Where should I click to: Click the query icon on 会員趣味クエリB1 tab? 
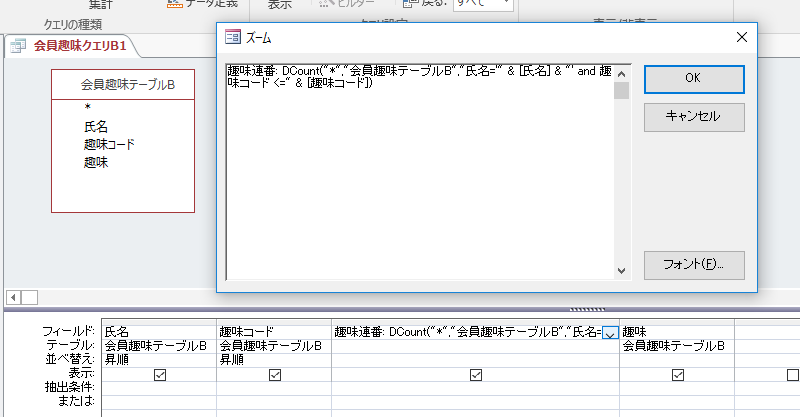(x=18, y=46)
